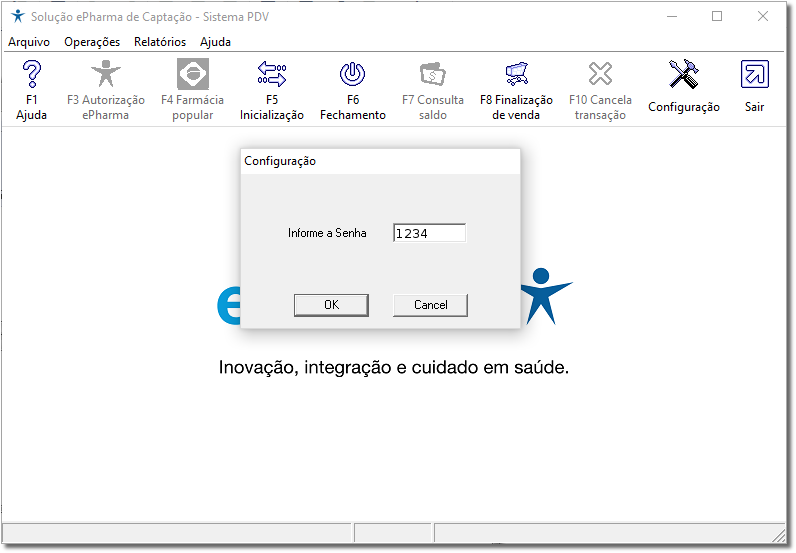Viewport: 796px width, 553px height.
Task: Open the Arquivo menu
Action: pyautogui.click(x=29, y=42)
